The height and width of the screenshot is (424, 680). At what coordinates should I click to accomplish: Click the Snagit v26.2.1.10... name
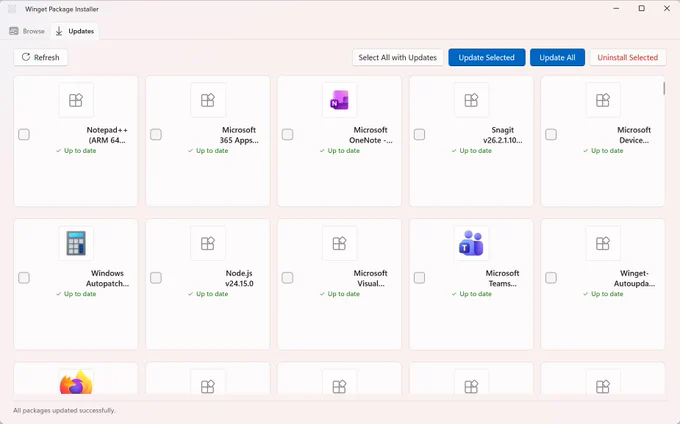point(503,135)
